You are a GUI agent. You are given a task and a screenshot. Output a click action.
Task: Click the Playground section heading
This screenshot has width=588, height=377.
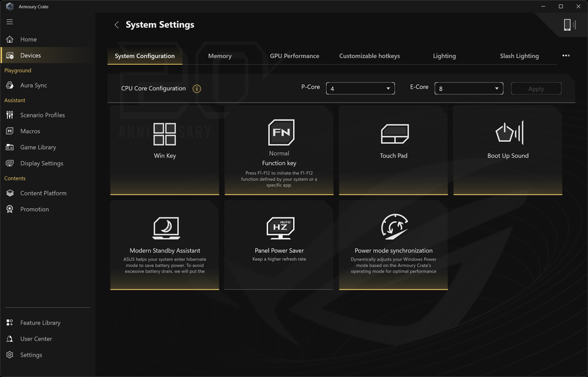click(x=18, y=70)
